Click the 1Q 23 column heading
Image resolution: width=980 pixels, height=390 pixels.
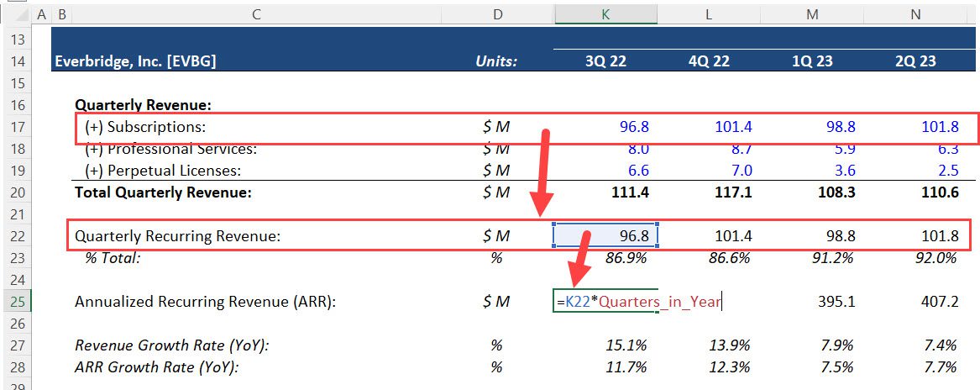click(x=811, y=61)
